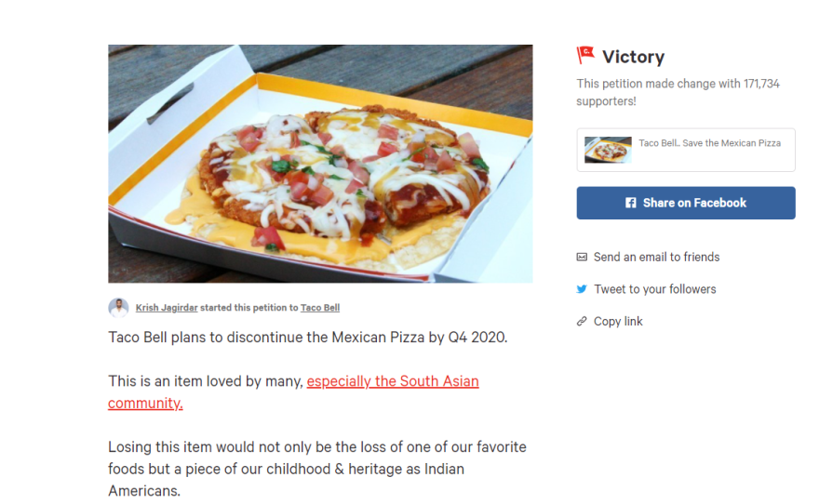Click the Victory heading
This screenshot has width=819, height=504.
pos(633,57)
